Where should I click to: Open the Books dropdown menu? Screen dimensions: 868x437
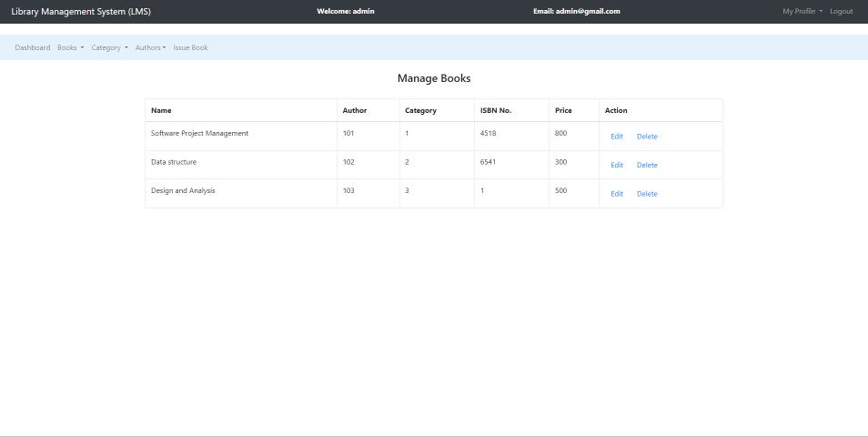click(70, 47)
